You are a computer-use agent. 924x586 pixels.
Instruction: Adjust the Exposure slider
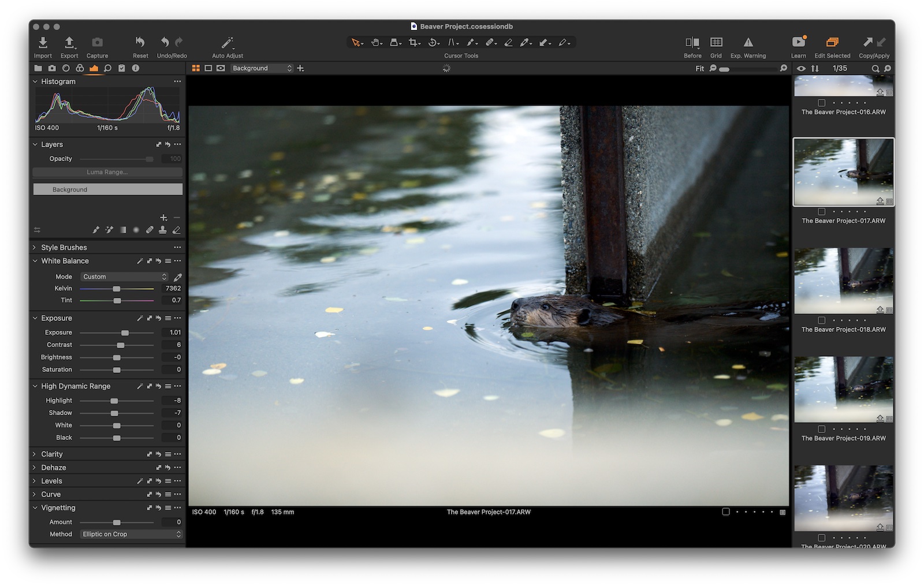point(117,333)
